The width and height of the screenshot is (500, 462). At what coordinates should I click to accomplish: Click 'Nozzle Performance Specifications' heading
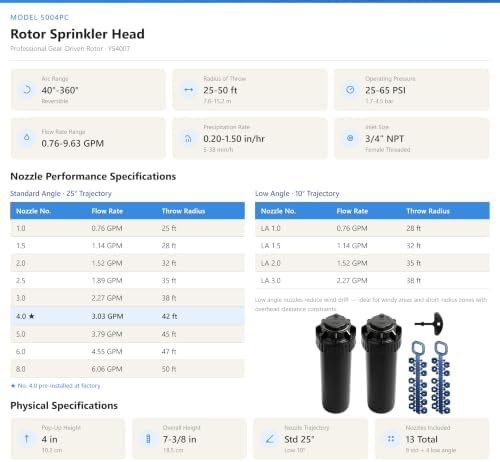tap(93, 176)
